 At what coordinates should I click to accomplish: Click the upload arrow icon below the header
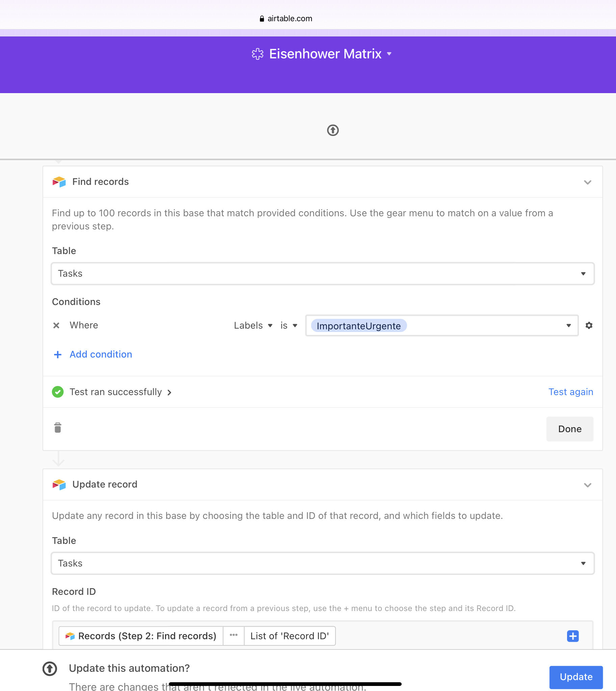tap(333, 130)
